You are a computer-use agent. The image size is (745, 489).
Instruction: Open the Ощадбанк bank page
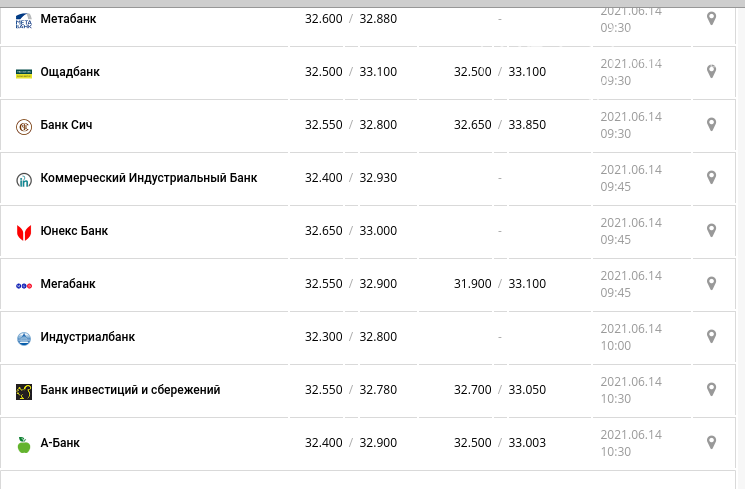[x=70, y=72]
